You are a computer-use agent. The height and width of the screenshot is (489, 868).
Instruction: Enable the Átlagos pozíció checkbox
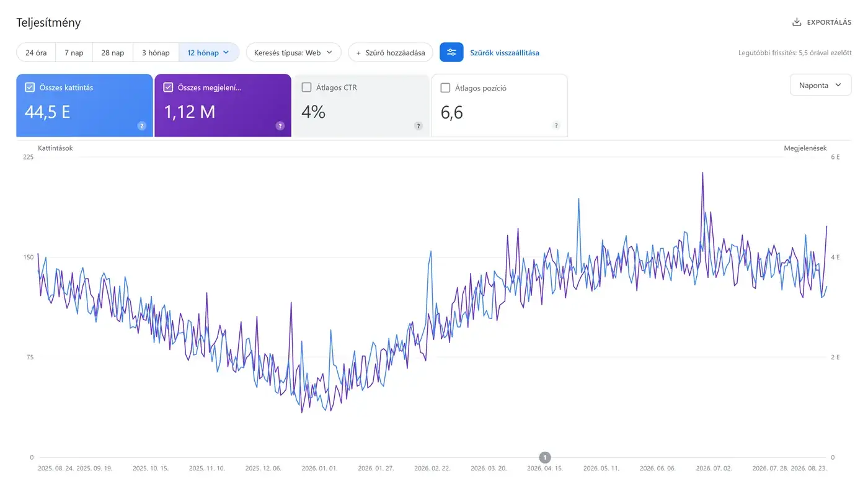445,88
